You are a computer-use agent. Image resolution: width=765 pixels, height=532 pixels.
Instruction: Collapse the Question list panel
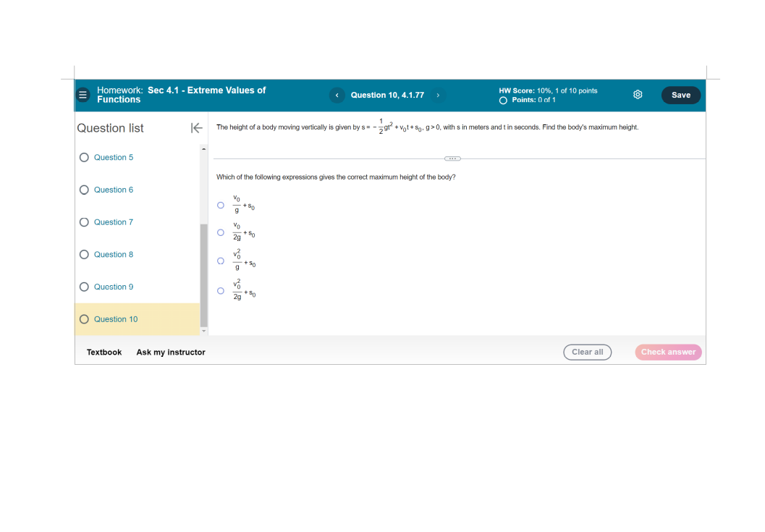(196, 128)
